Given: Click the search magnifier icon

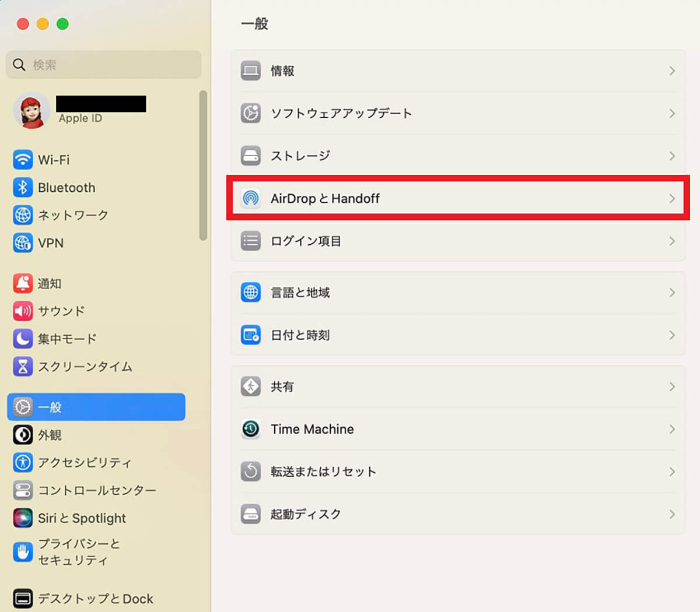Looking at the screenshot, I should coord(19,65).
